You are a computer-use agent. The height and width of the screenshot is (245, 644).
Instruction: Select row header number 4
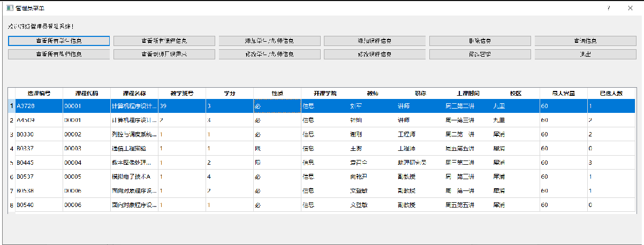tap(12, 148)
